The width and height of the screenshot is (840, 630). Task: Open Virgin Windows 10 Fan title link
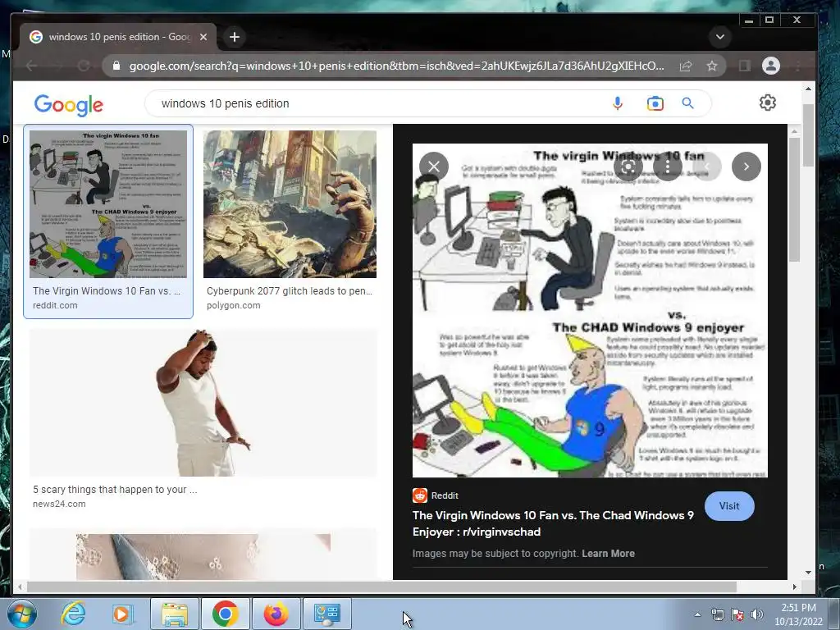(553, 523)
